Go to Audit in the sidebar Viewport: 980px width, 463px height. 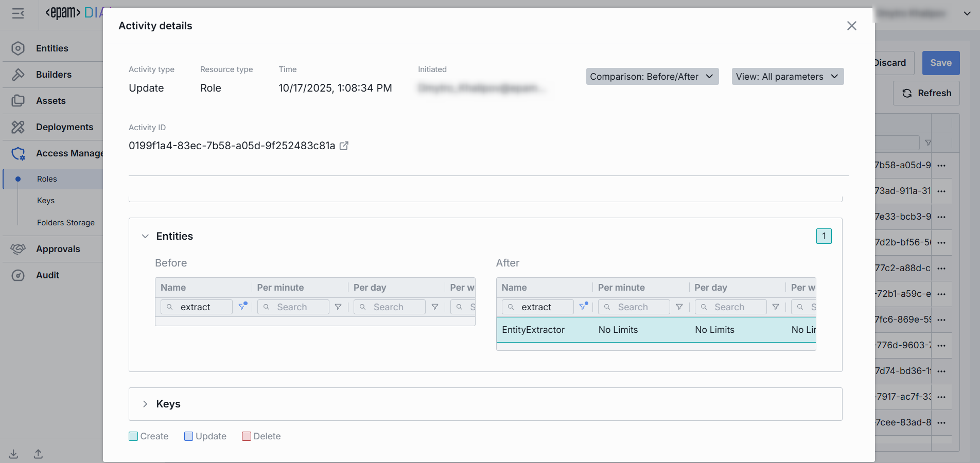47,275
